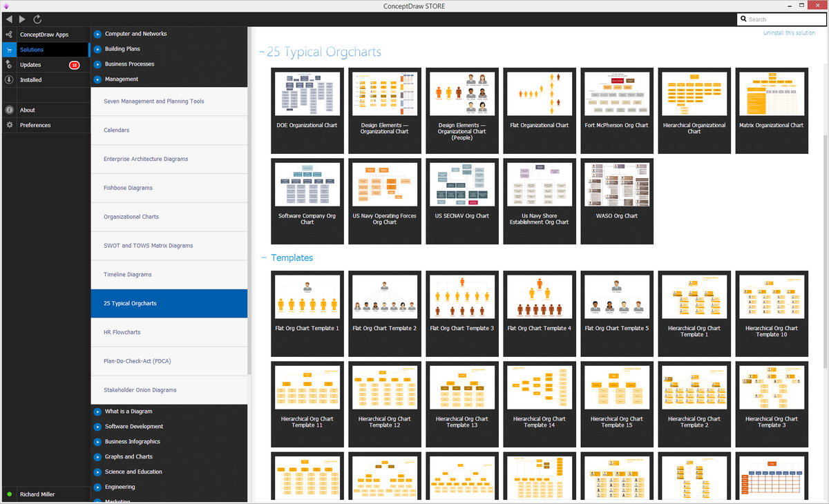Screen dimensions: 829x504
Task: Click the Preferences gear icon
Action: click(x=8, y=125)
